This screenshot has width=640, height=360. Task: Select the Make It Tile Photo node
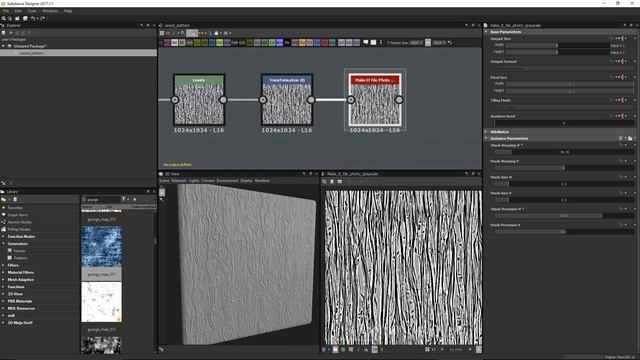point(375,100)
